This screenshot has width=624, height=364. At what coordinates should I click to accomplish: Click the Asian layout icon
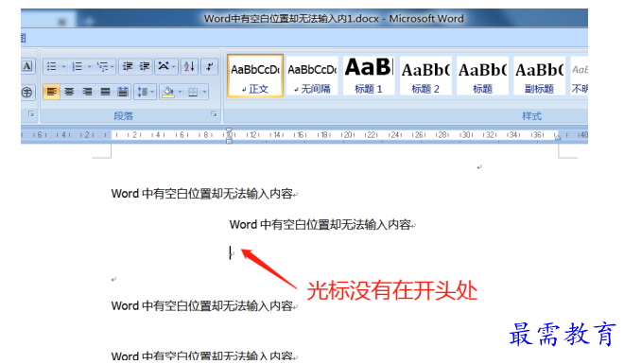(164, 66)
